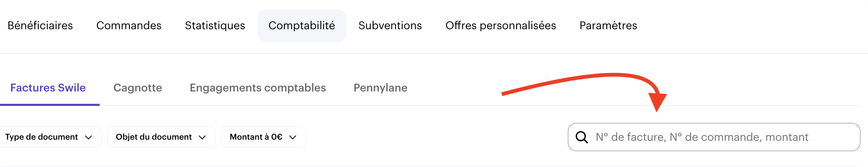Viewport: 868px width, 167px height.
Task: Go to the Bénéficiaires section
Action: coord(40,25)
